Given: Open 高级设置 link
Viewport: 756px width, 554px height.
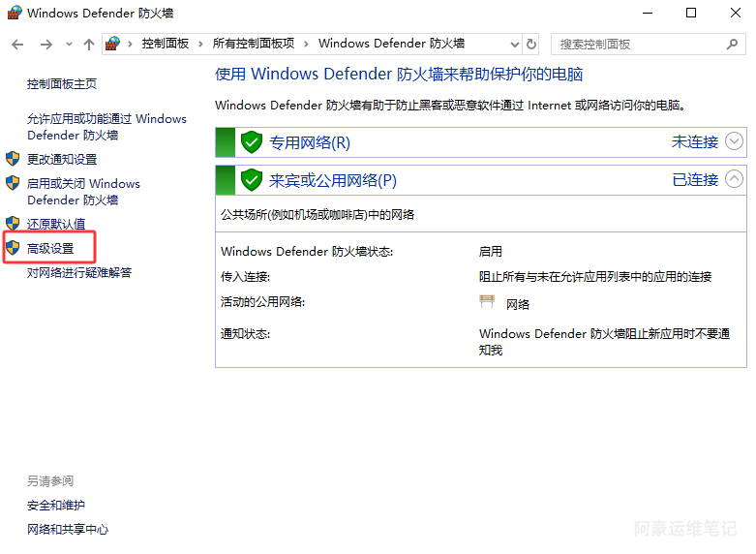Looking at the screenshot, I should pos(50,248).
